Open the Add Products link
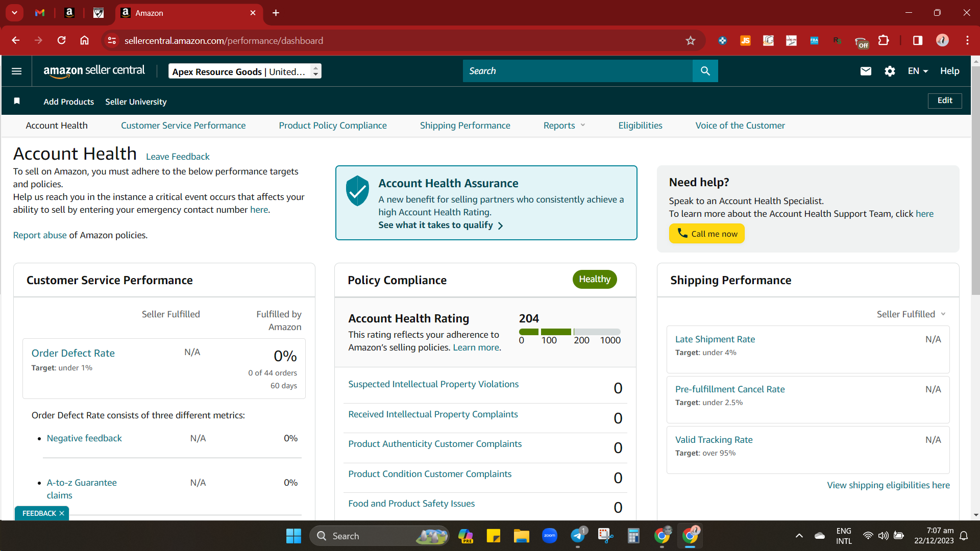 (x=69, y=102)
